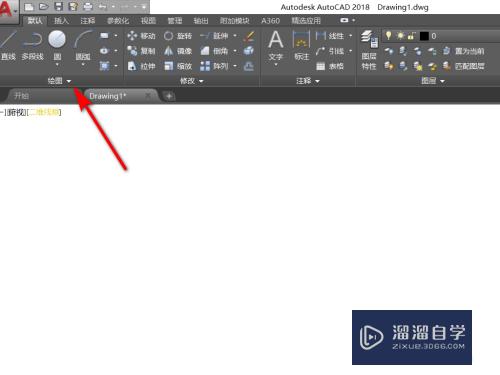Expand the 圆 circle options dropdown
This screenshot has height=375, width=500.
tap(57, 65)
